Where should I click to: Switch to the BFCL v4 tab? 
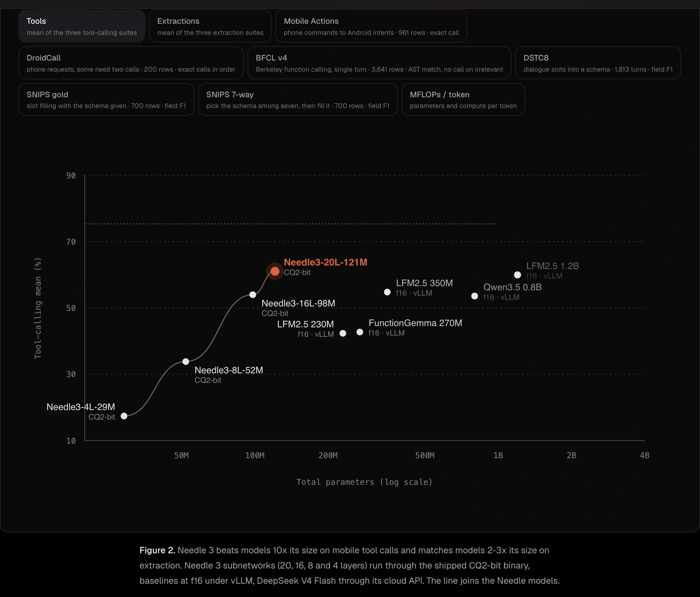379,63
